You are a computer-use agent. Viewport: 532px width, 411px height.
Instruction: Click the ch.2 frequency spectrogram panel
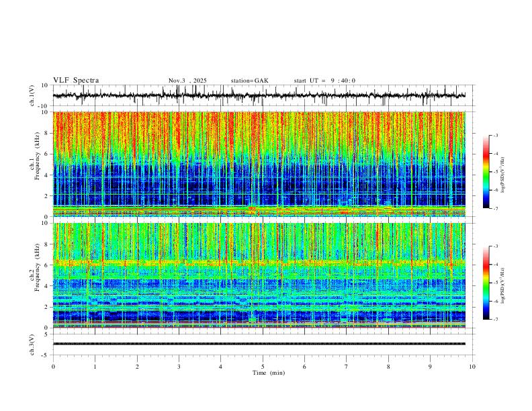pos(259,275)
